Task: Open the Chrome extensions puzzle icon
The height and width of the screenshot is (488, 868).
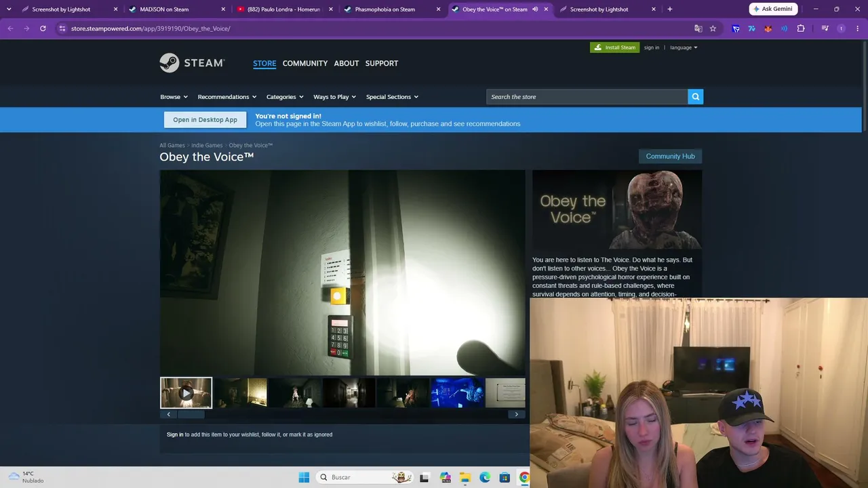Action: 801,28
